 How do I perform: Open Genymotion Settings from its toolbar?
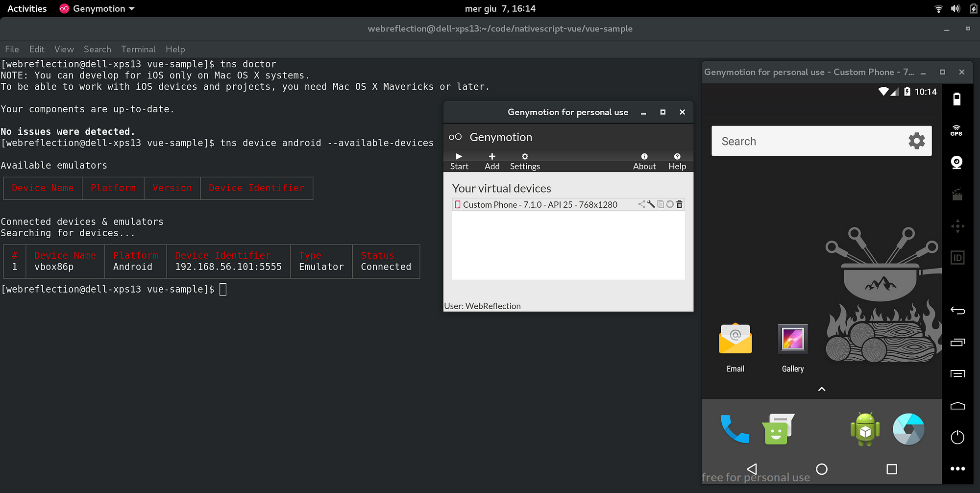[525, 161]
